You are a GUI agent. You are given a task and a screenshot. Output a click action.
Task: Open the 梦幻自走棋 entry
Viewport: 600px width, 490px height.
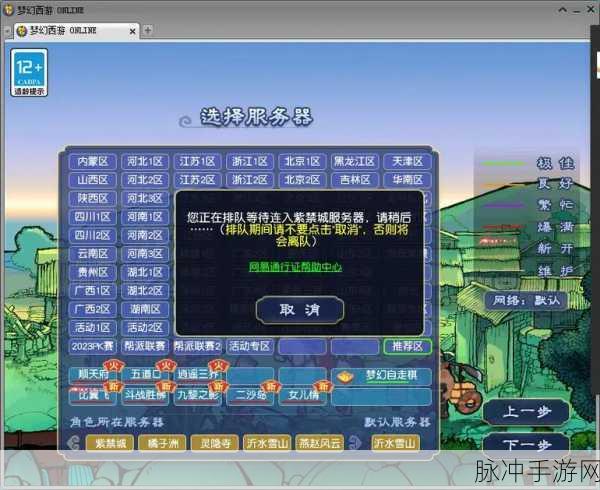click(382, 376)
